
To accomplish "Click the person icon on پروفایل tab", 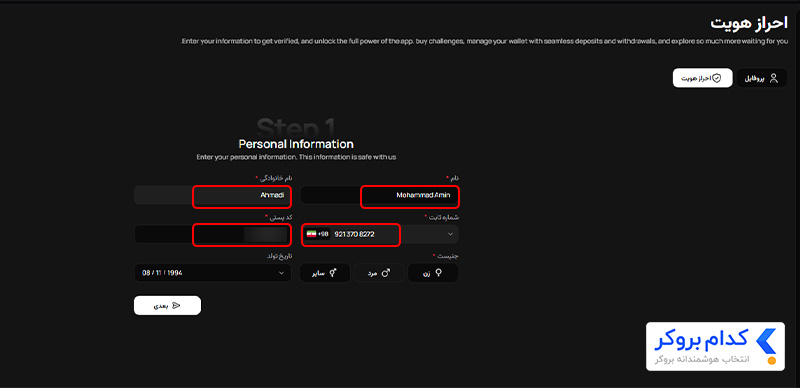I will tap(774, 78).
